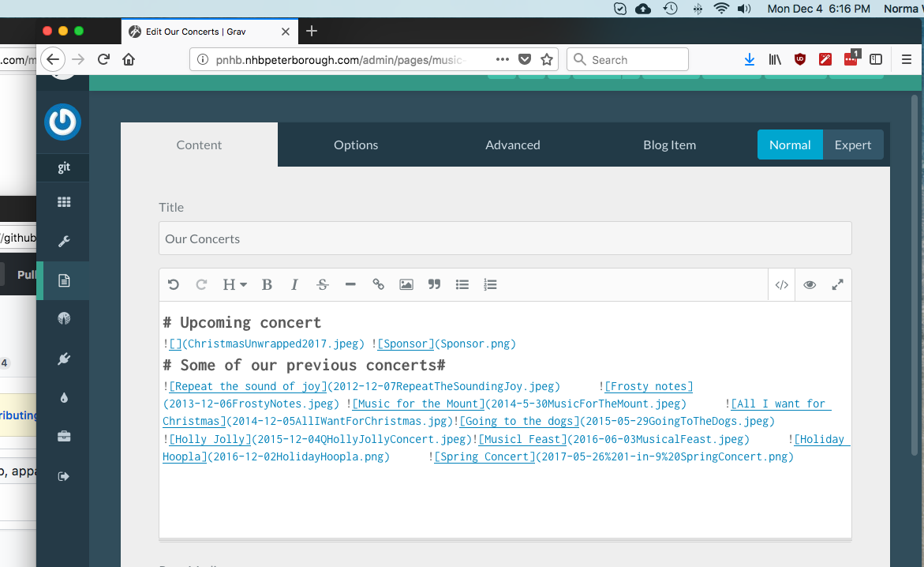Select the Edit Our Concerts browser tab
Viewport: 924px width, 567px height.
[x=210, y=32]
